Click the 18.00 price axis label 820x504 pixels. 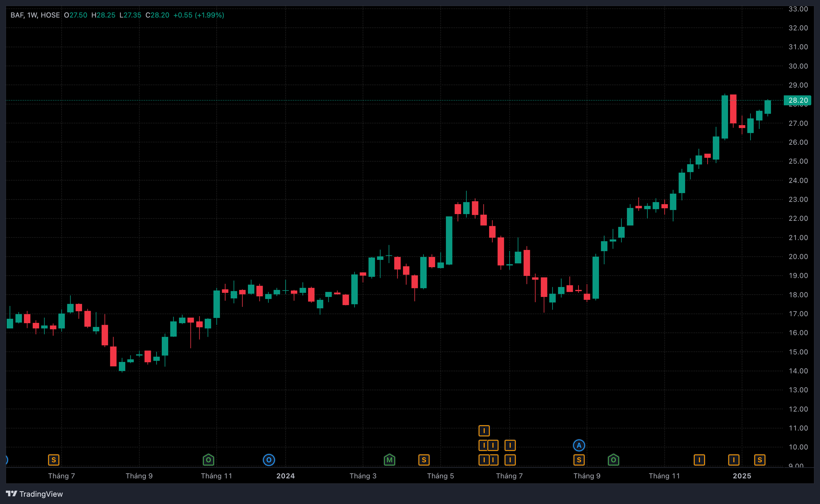point(798,295)
